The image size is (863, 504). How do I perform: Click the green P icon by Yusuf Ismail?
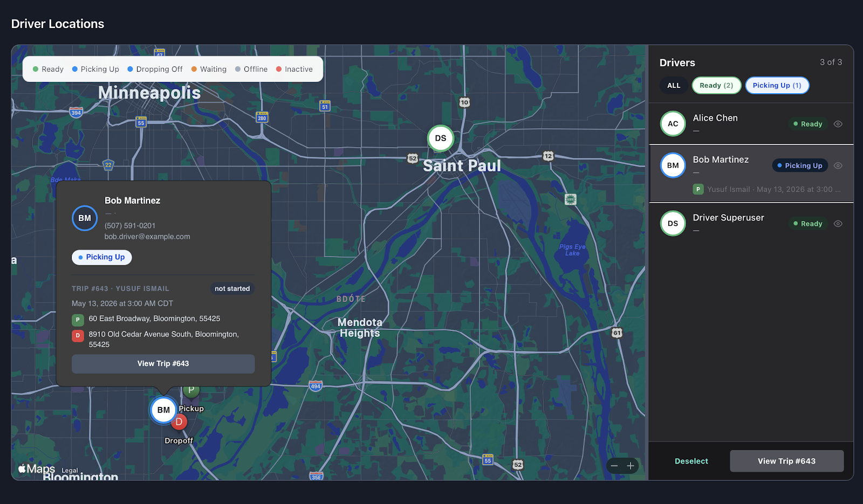(x=698, y=189)
